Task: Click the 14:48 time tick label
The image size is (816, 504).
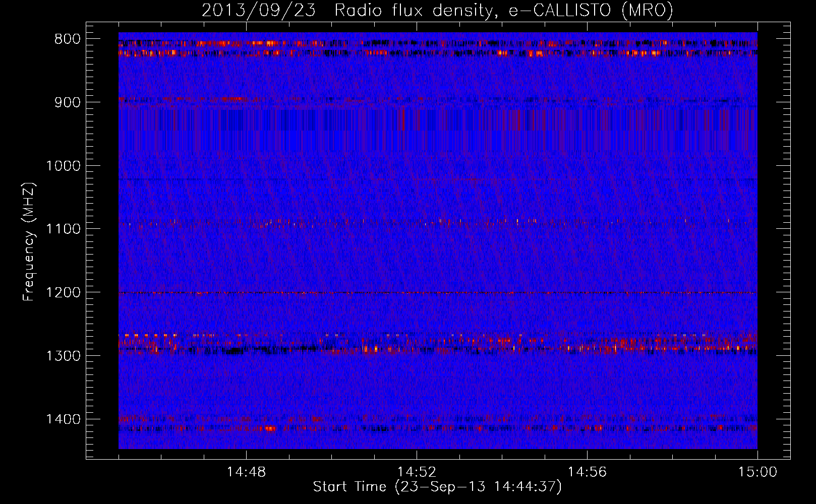Action: 246,472
